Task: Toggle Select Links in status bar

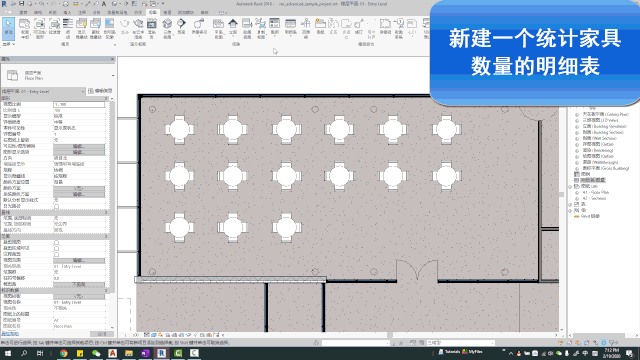Action: pos(562,343)
